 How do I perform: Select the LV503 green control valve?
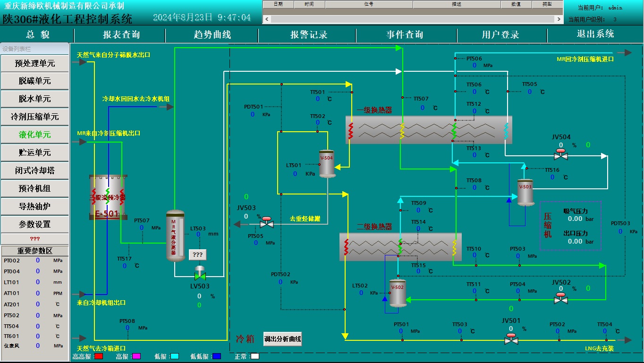[200, 275]
